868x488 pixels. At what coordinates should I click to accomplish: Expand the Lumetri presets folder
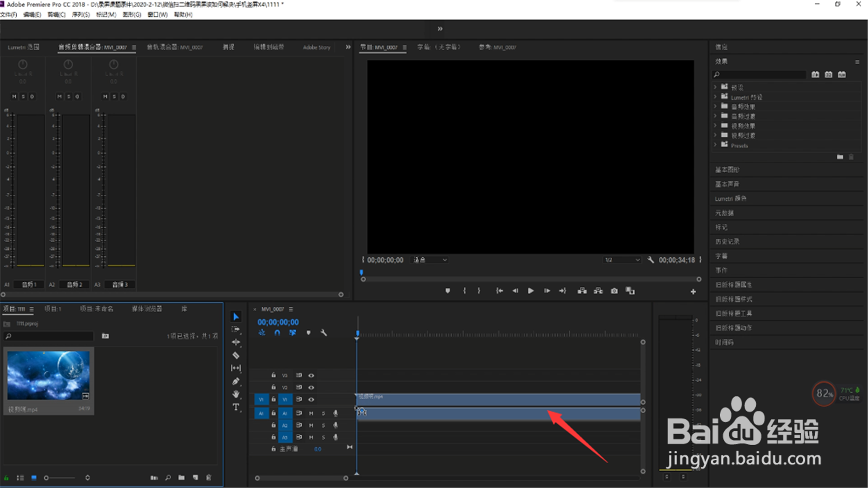(x=715, y=97)
